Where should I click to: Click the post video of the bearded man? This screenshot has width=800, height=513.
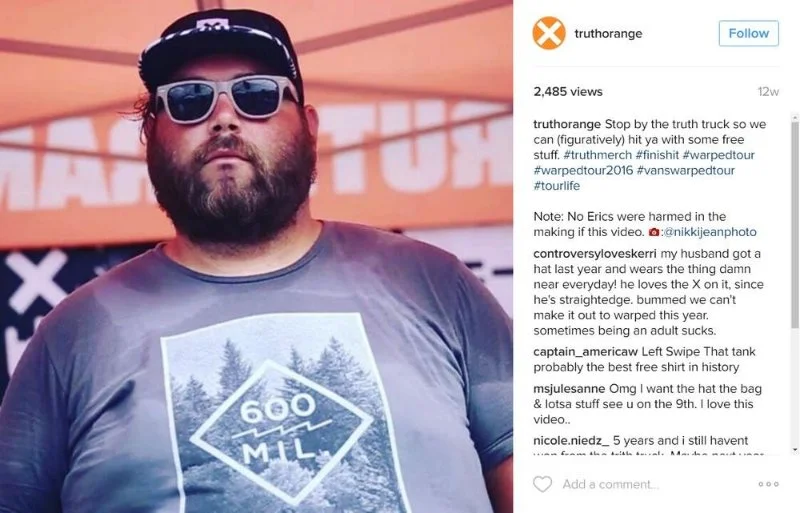(x=256, y=256)
